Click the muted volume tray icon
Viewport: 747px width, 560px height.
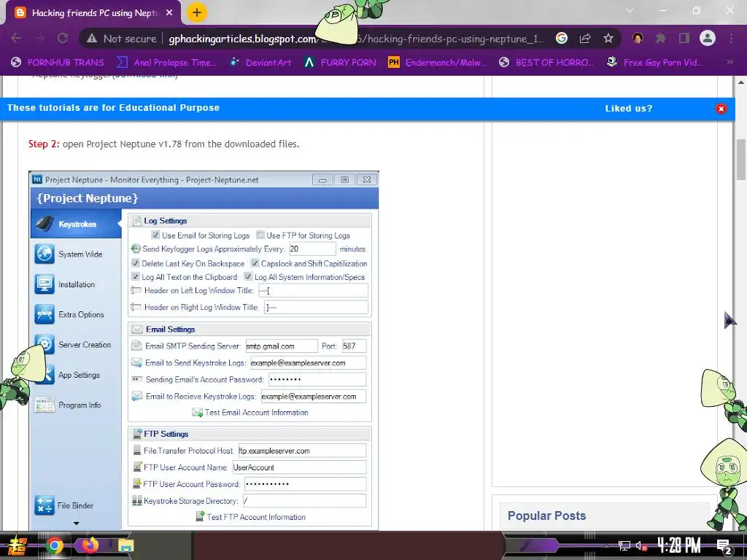pyautogui.click(x=641, y=545)
